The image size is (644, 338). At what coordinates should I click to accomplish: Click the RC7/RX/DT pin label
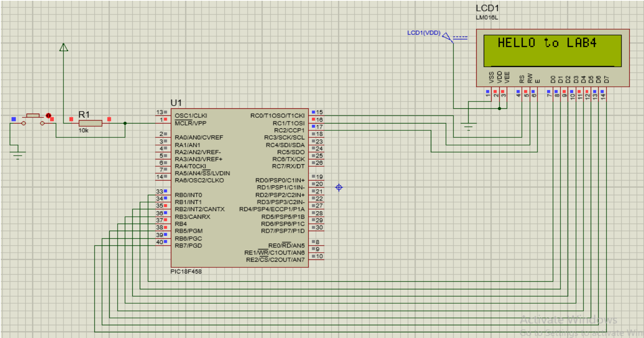288,167
